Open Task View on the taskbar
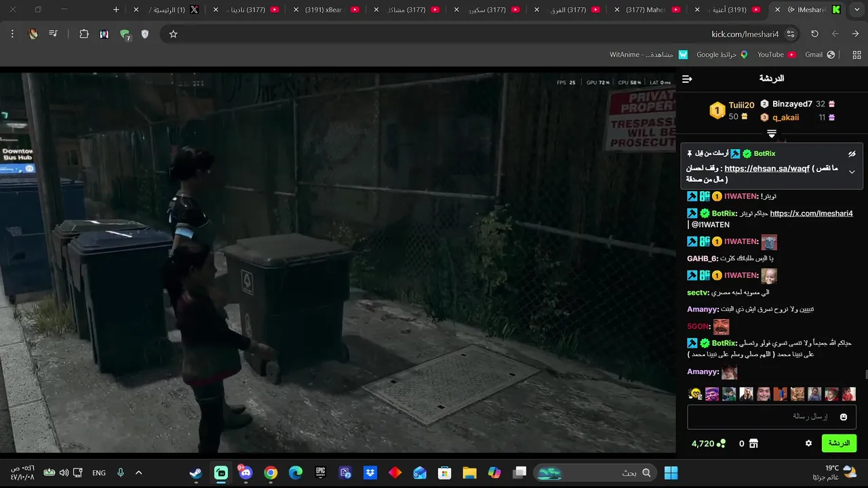Viewport: 868px width, 488px height. click(519, 472)
